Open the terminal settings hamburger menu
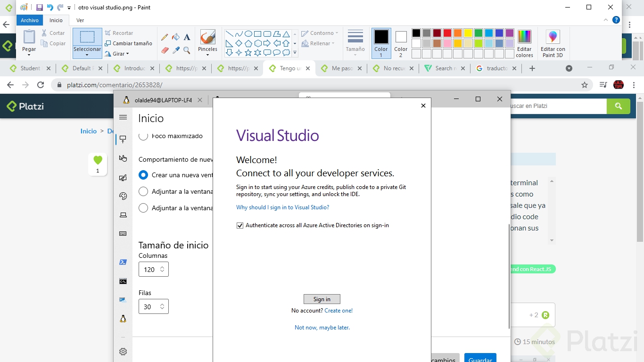 [123, 117]
